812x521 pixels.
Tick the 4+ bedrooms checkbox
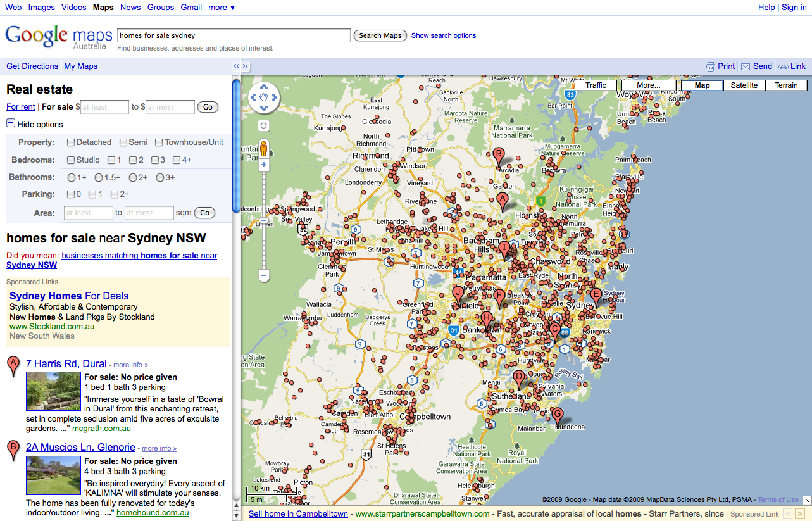tap(177, 160)
